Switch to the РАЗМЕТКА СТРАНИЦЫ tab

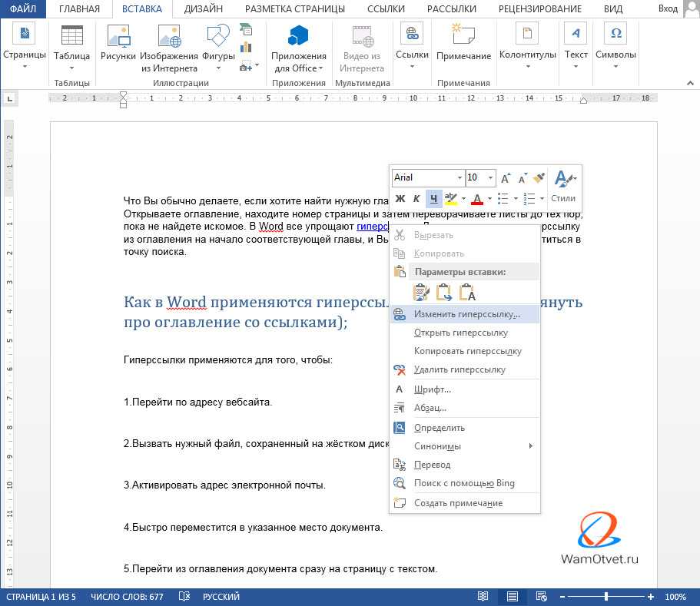pos(295,9)
